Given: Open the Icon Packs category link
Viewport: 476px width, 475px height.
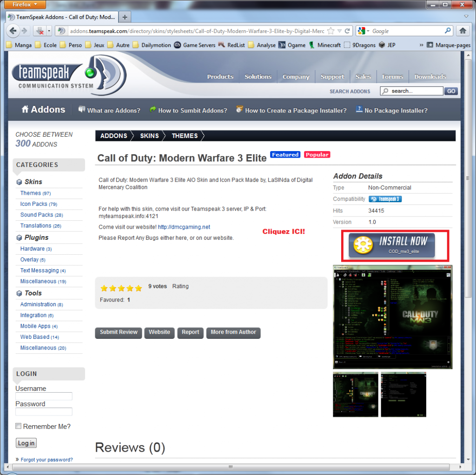Looking at the screenshot, I should [x=39, y=204].
